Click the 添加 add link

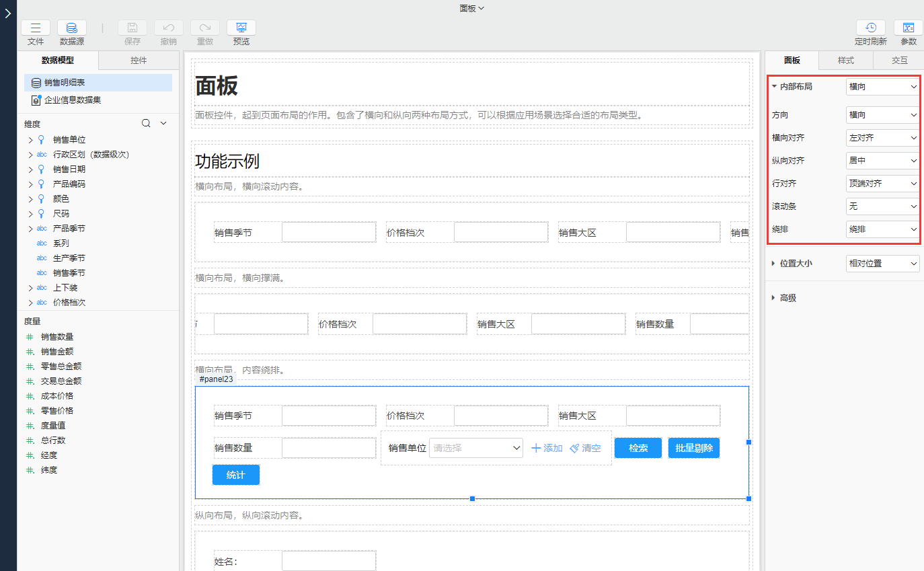[x=547, y=448]
